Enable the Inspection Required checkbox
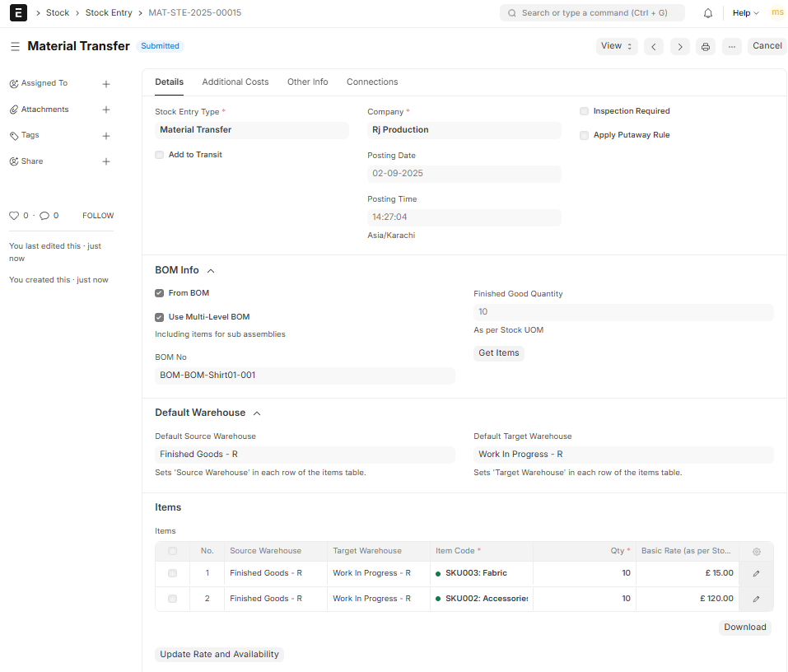 click(584, 111)
